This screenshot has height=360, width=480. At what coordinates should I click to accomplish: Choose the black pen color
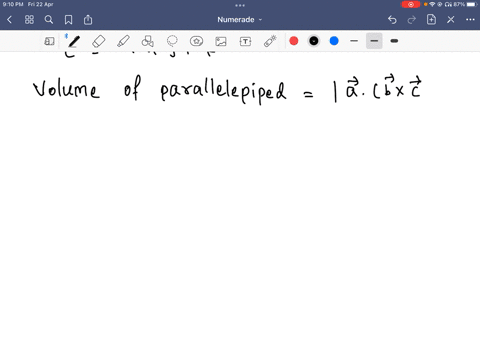point(314,41)
